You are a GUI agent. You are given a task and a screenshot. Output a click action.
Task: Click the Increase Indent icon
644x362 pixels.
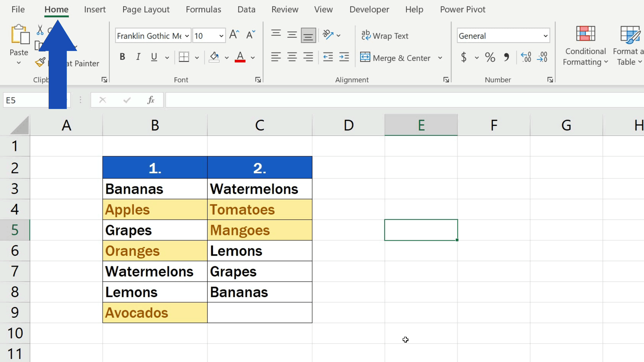[344, 57]
